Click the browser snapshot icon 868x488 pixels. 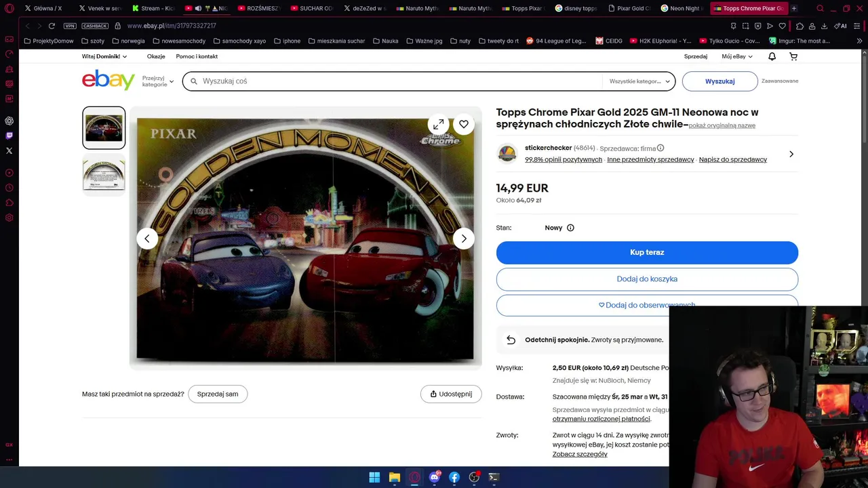tap(745, 26)
